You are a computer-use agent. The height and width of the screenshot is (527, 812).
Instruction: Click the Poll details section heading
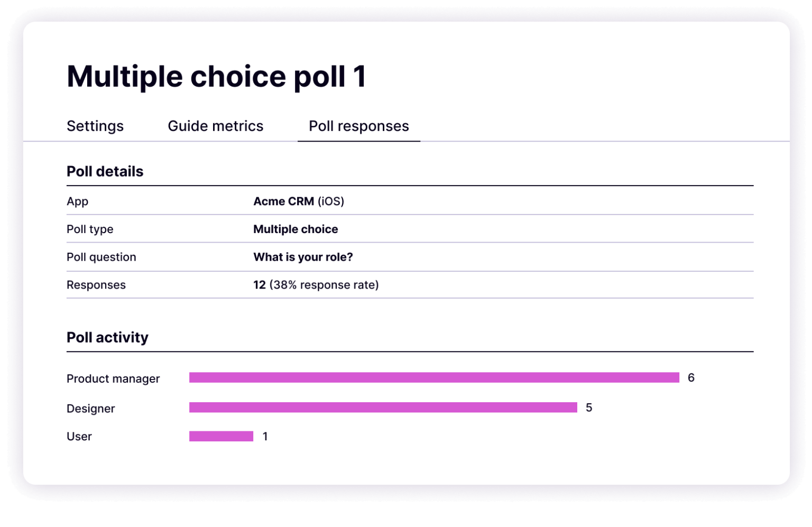coord(105,171)
